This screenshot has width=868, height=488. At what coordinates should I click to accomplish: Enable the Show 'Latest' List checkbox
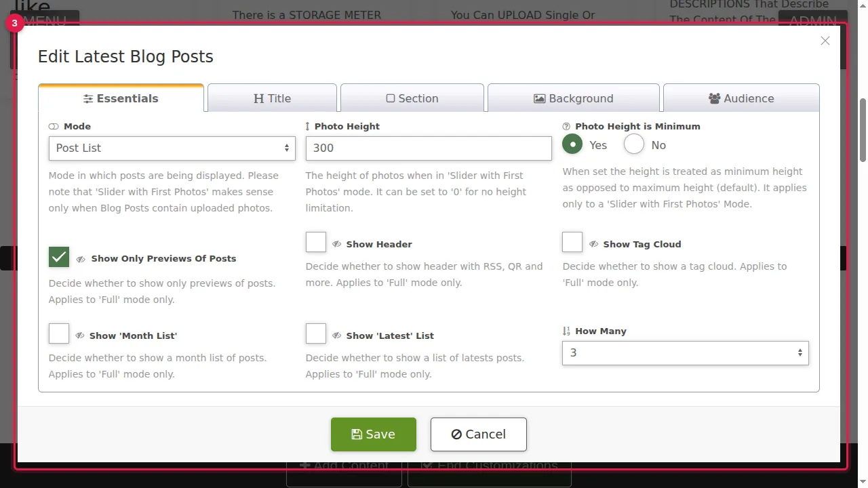pyautogui.click(x=316, y=333)
